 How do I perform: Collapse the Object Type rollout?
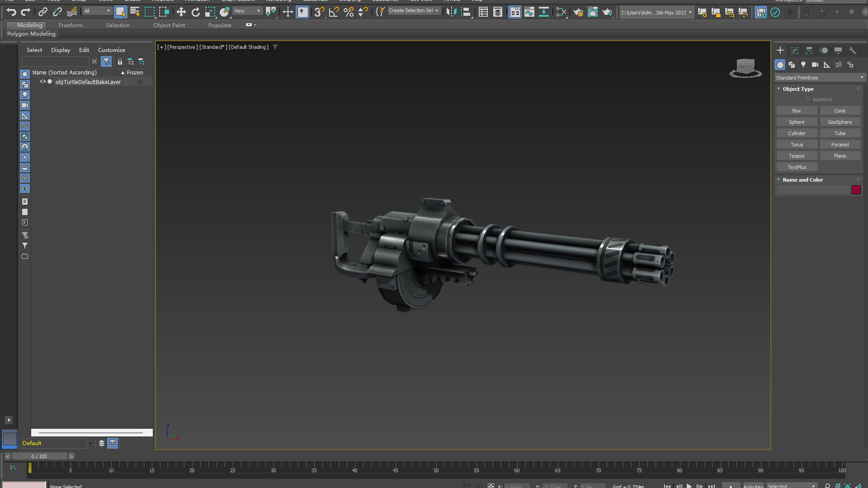[x=798, y=89]
